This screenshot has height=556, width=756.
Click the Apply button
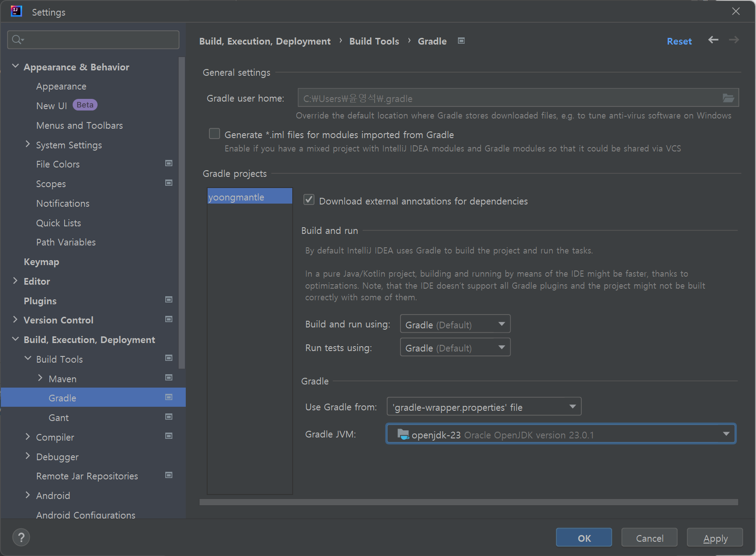pyautogui.click(x=715, y=538)
